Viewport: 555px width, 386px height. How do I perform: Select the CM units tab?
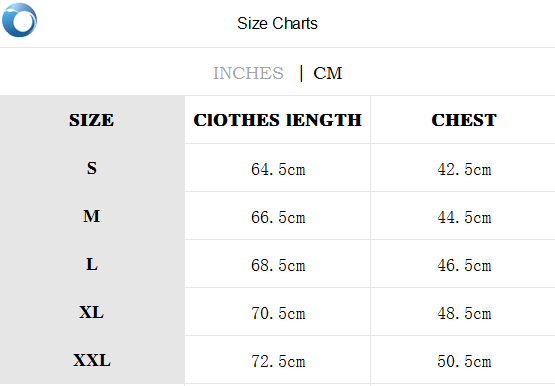click(328, 73)
